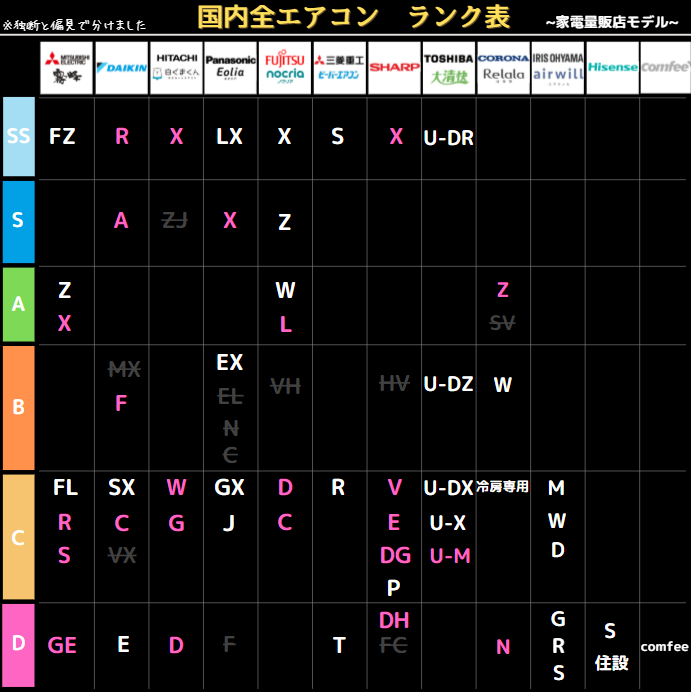Viewport: 691px width, 692px height.
Task: Select the pink D rank label
Action: click(x=18, y=645)
